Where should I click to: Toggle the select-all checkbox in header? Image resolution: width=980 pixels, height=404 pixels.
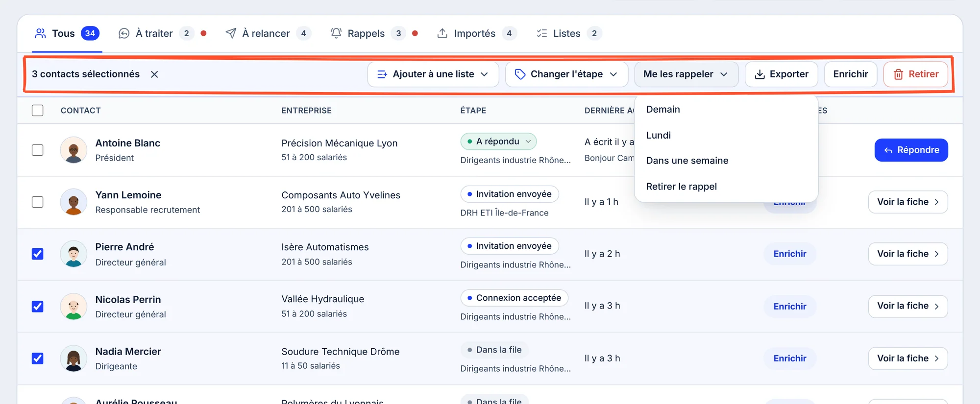[x=37, y=110]
